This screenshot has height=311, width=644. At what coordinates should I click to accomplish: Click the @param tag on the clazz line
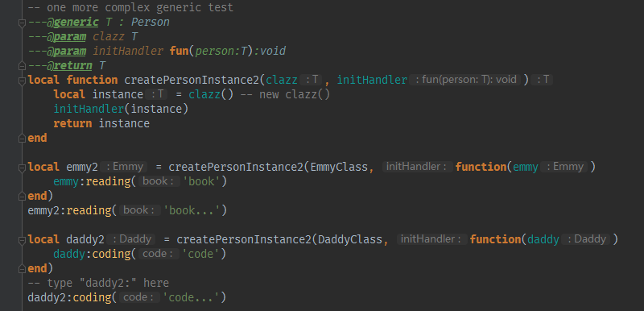pyautogui.click(x=66, y=36)
